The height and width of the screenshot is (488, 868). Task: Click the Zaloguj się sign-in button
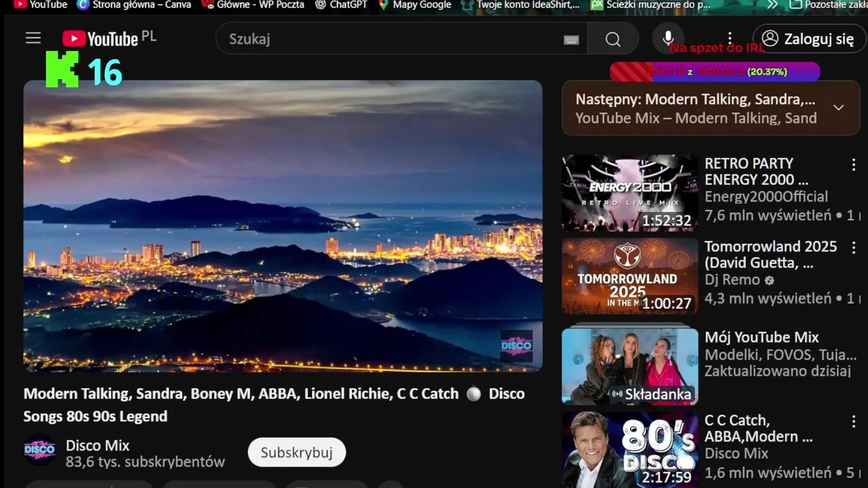(x=808, y=39)
